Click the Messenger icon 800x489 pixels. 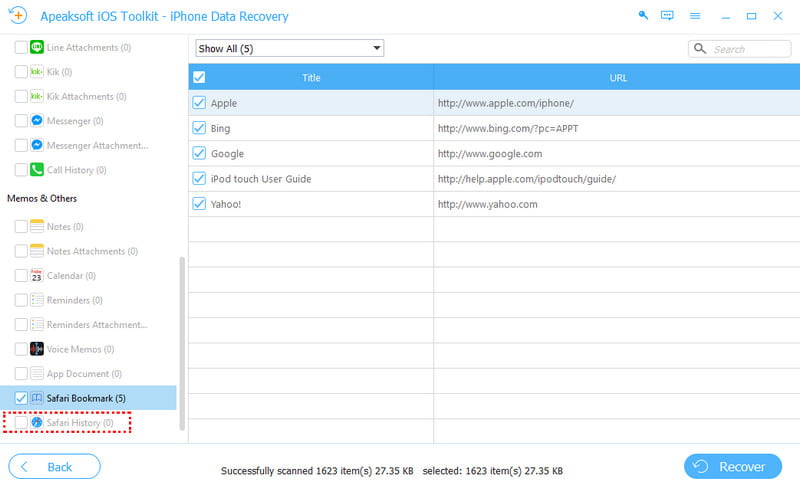(37, 121)
